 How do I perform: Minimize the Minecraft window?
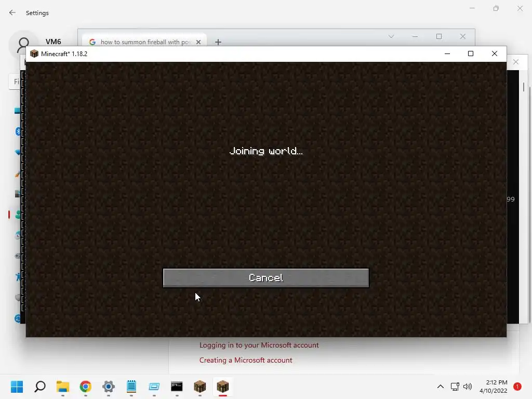point(447,54)
